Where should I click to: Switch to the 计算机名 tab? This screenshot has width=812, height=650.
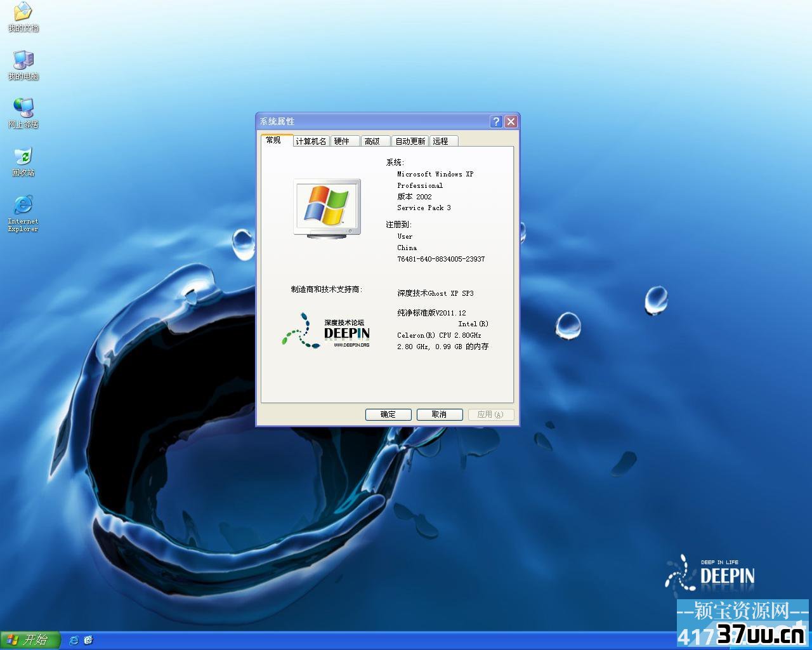click(311, 142)
